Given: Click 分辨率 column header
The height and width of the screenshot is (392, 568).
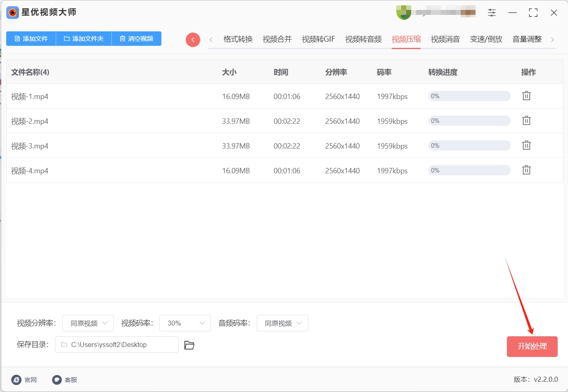Looking at the screenshot, I should point(336,72).
